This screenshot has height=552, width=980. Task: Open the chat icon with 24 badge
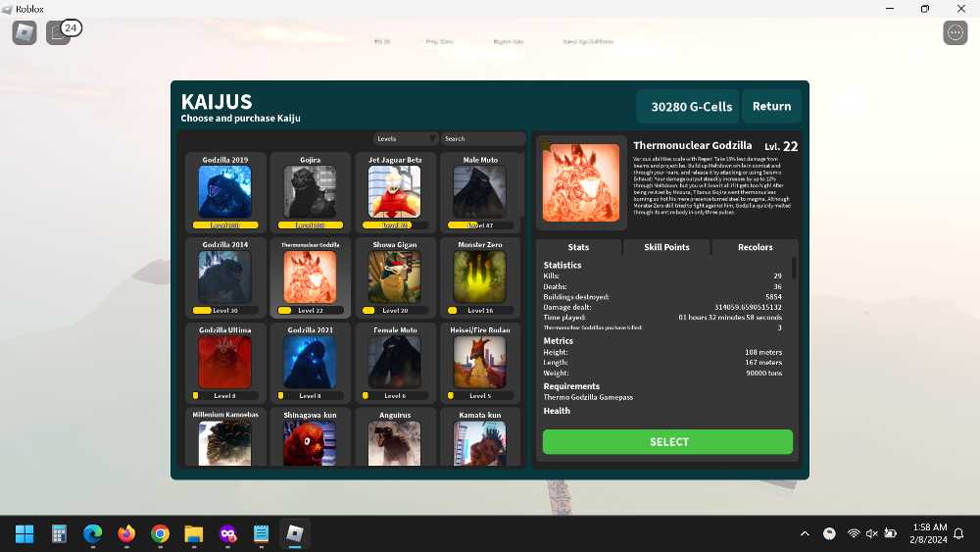click(59, 33)
